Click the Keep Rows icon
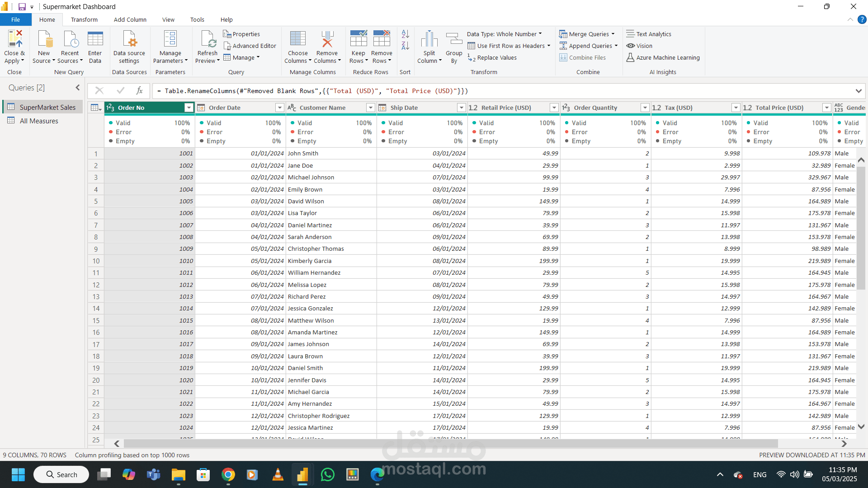 [x=358, y=39]
